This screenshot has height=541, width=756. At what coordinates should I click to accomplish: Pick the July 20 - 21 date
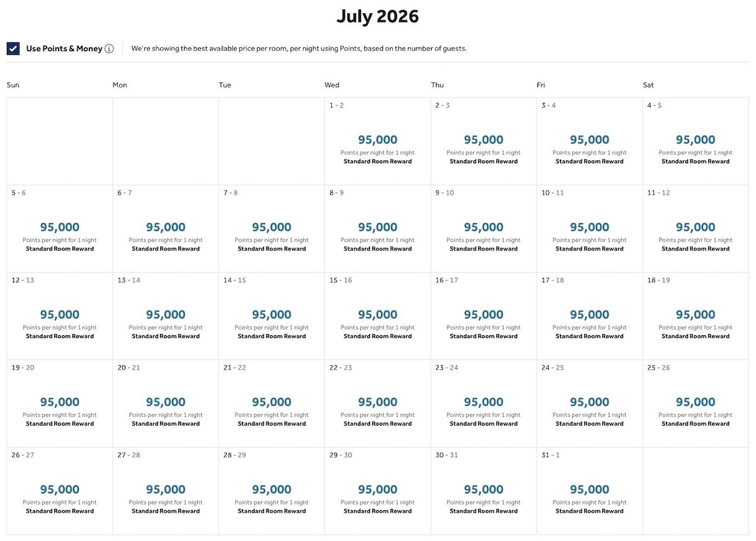tap(166, 404)
